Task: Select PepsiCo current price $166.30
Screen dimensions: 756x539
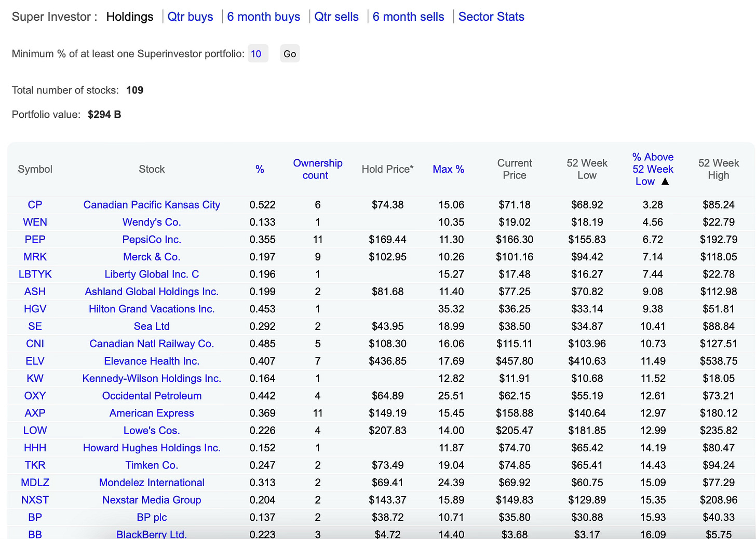Action: tap(515, 239)
